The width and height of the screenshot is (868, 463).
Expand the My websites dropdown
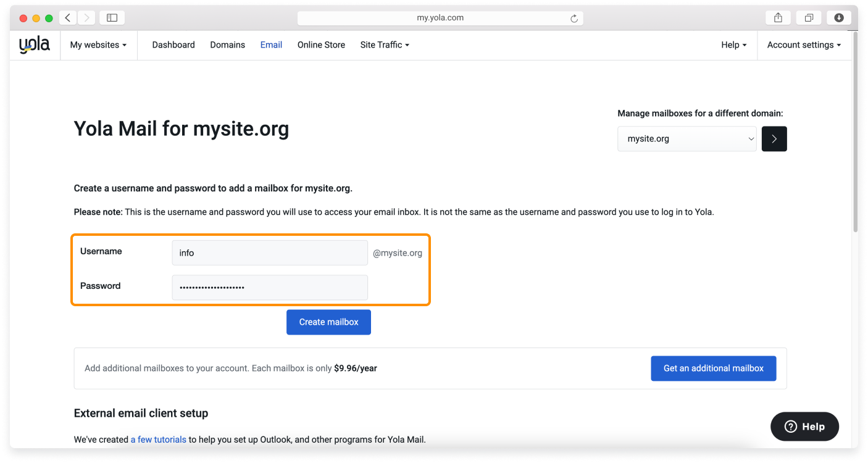click(x=98, y=45)
